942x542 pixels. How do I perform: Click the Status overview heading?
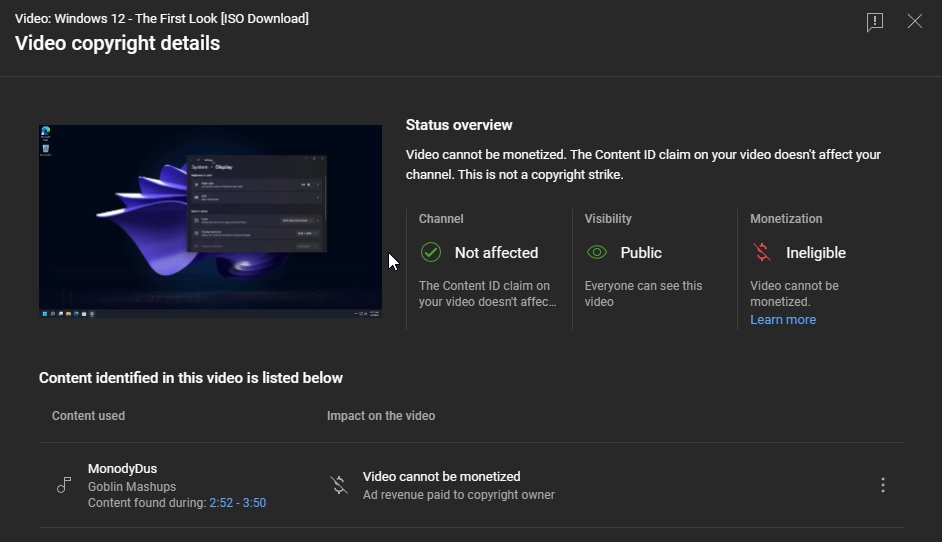click(459, 125)
